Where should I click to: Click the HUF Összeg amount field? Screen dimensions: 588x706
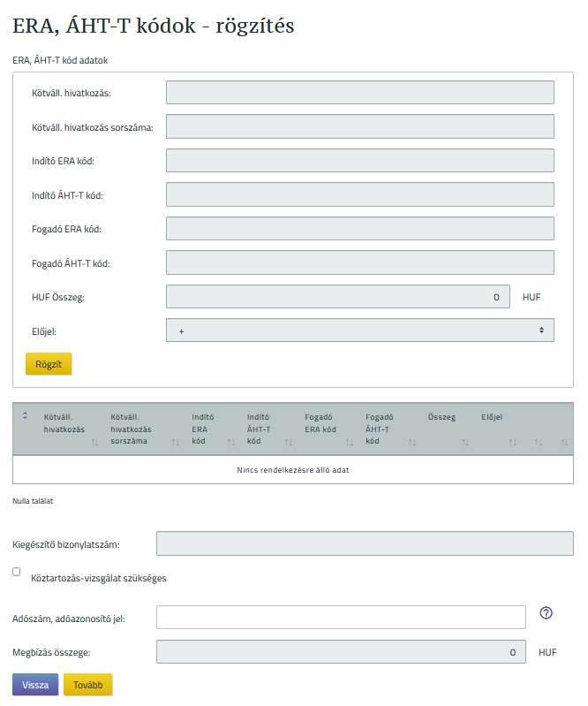pyautogui.click(x=337, y=297)
